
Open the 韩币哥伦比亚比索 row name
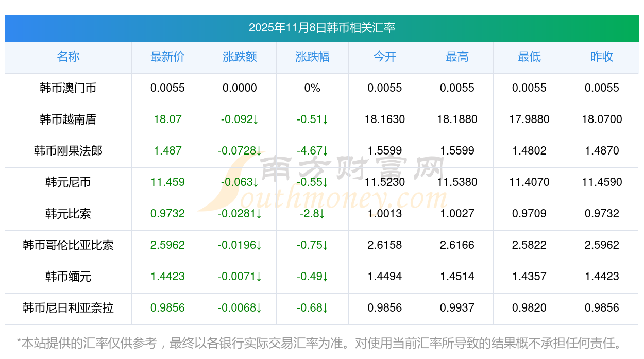[x=68, y=245]
